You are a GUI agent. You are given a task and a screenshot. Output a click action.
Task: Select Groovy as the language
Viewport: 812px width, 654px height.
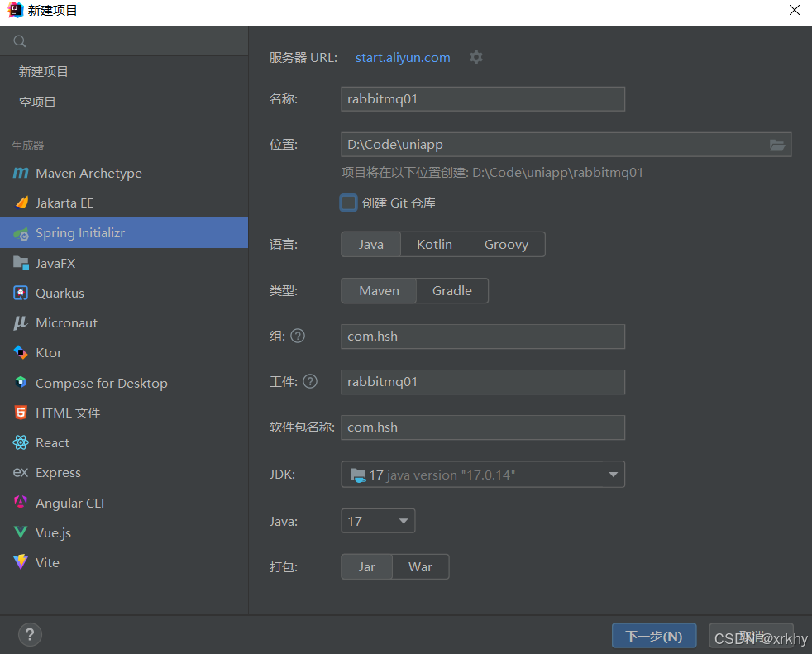pyautogui.click(x=506, y=245)
